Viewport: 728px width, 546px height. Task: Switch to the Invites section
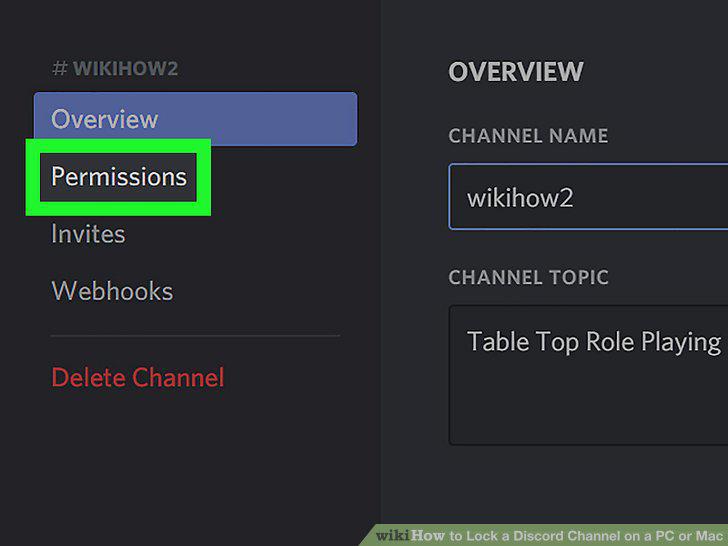coord(88,234)
